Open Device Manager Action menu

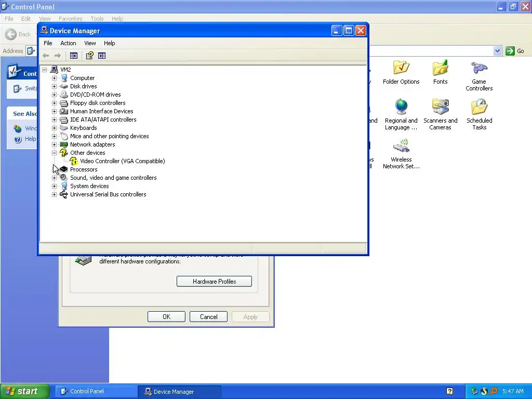pyautogui.click(x=68, y=43)
